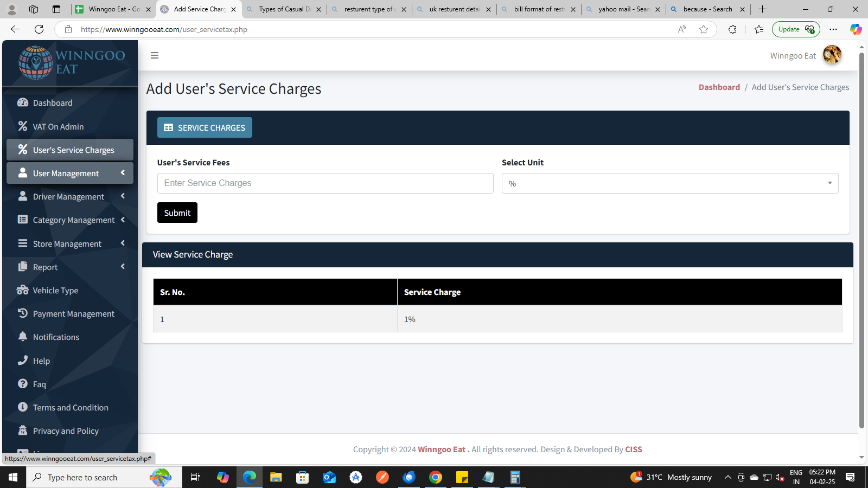This screenshot has height=488, width=868.
Task: Toggle the hamburger sidebar menu icon
Action: click(x=155, y=55)
